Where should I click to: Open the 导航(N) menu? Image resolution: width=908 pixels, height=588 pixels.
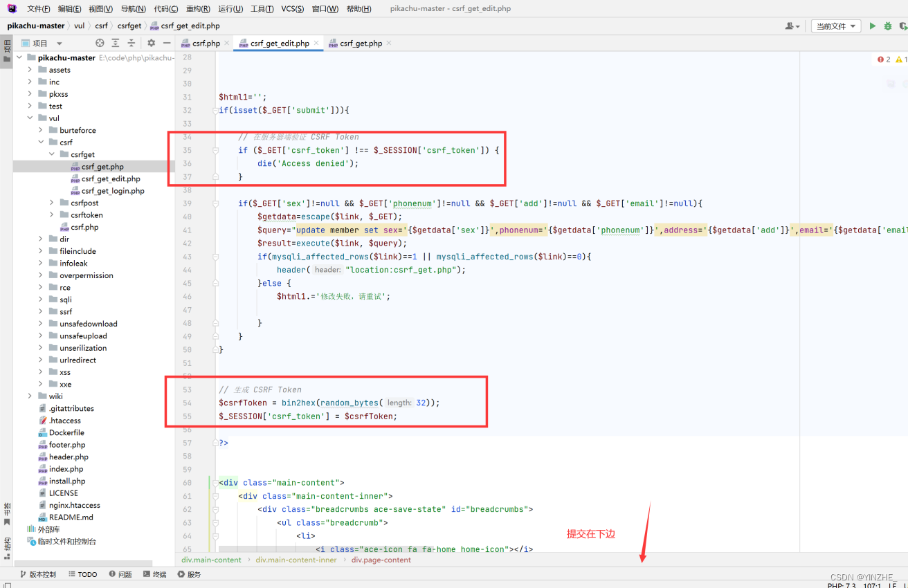(133, 9)
